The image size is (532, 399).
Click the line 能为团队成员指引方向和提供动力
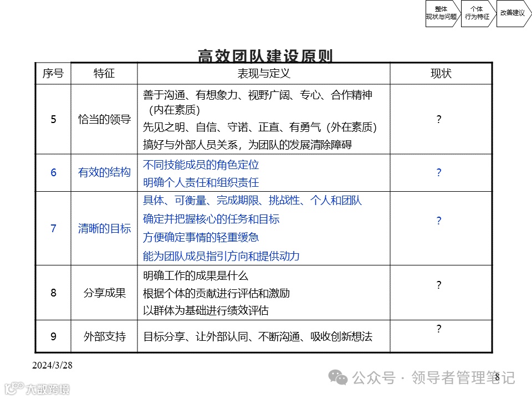click(221, 256)
